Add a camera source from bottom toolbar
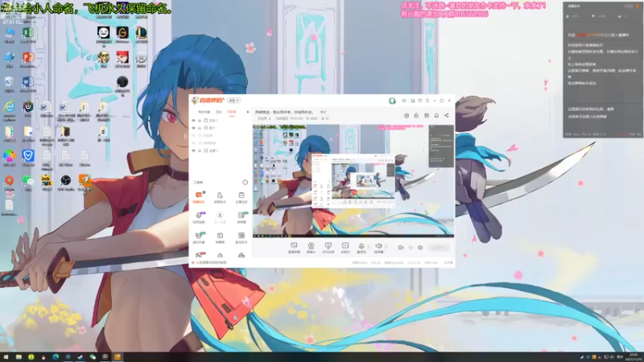Image resolution: width=644 pixels, height=362 pixels. point(311,248)
